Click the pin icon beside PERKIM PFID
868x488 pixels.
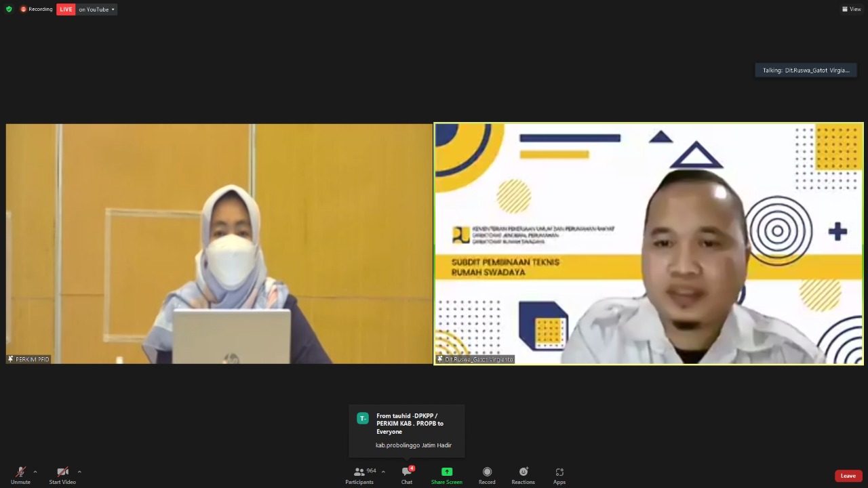click(x=11, y=359)
